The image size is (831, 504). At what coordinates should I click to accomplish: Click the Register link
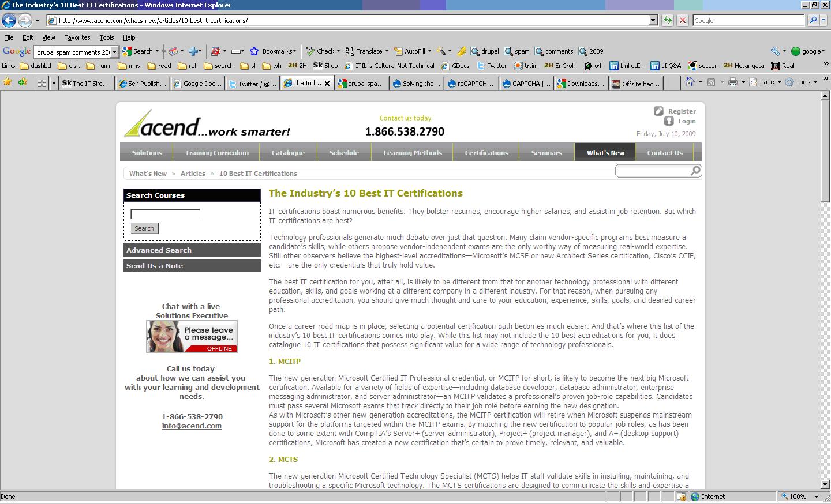pos(682,111)
